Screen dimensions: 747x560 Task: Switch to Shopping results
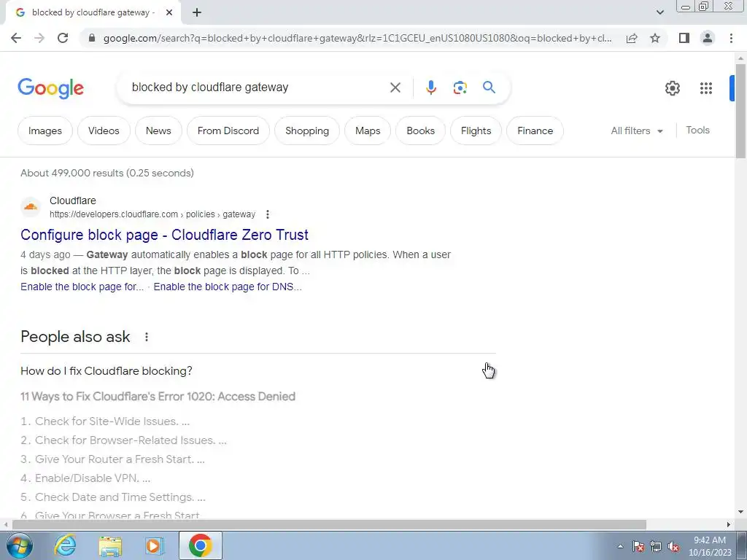(307, 131)
